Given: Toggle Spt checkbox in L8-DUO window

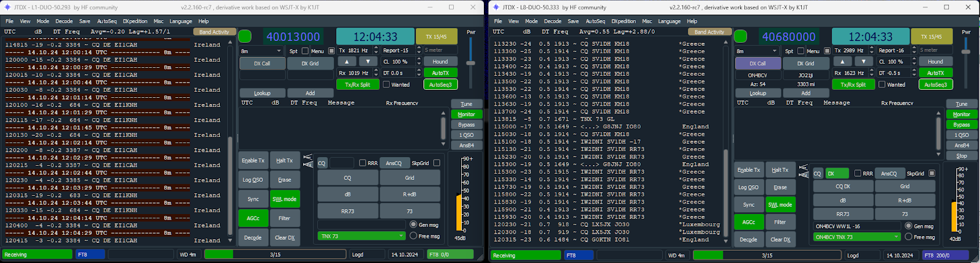Looking at the screenshot, I should coord(800,51).
